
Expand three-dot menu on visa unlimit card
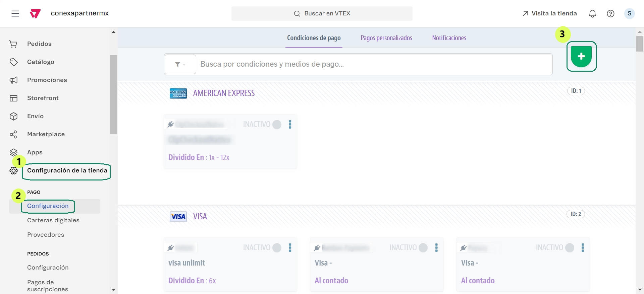click(x=290, y=248)
